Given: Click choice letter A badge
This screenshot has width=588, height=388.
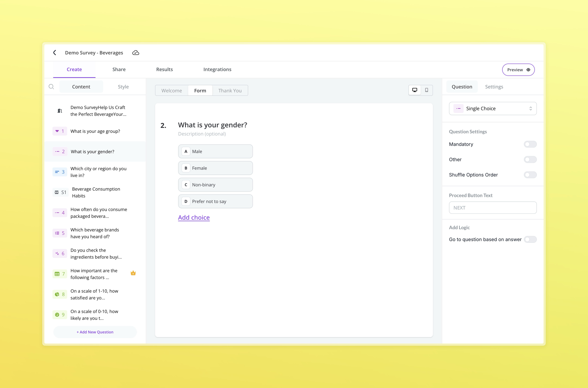Looking at the screenshot, I should pos(186,151).
